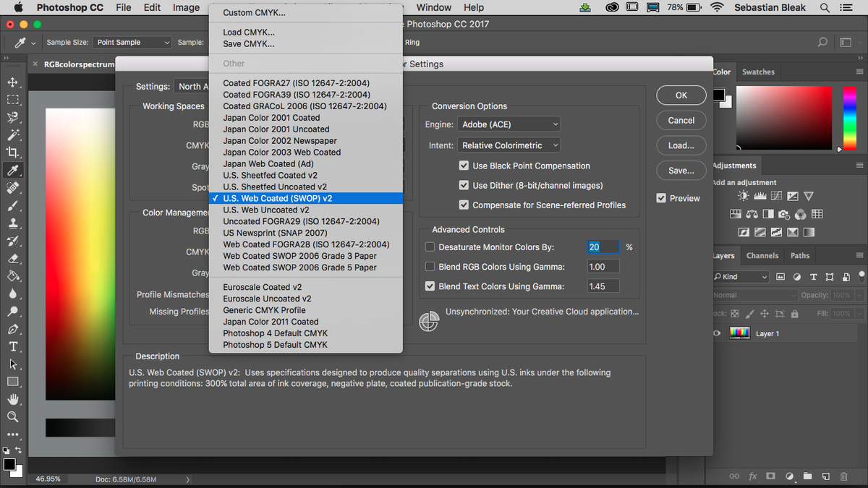Add a Curves adjustment
Image resolution: width=868 pixels, height=488 pixels.
pyautogui.click(x=777, y=196)
